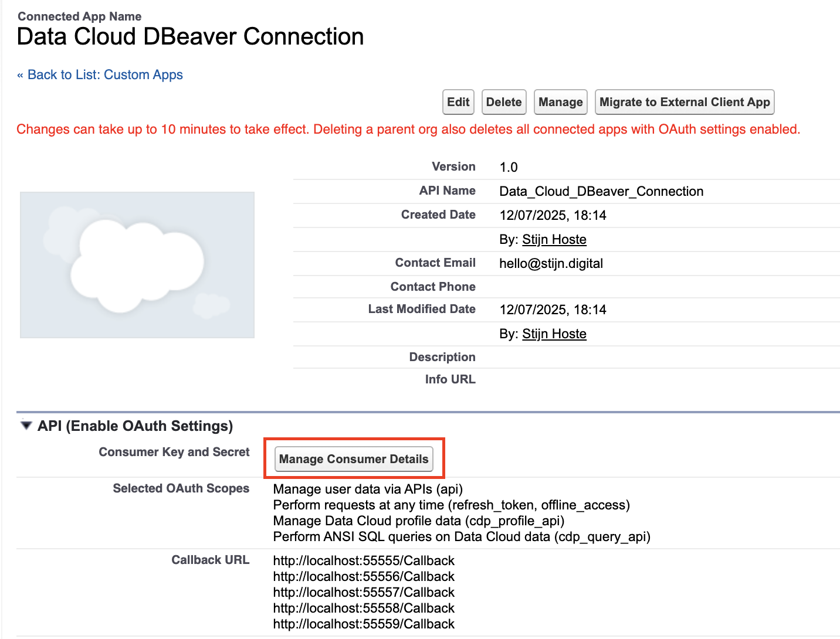
Task: Go back to the Custom Apps list
Action: [100, 75]
